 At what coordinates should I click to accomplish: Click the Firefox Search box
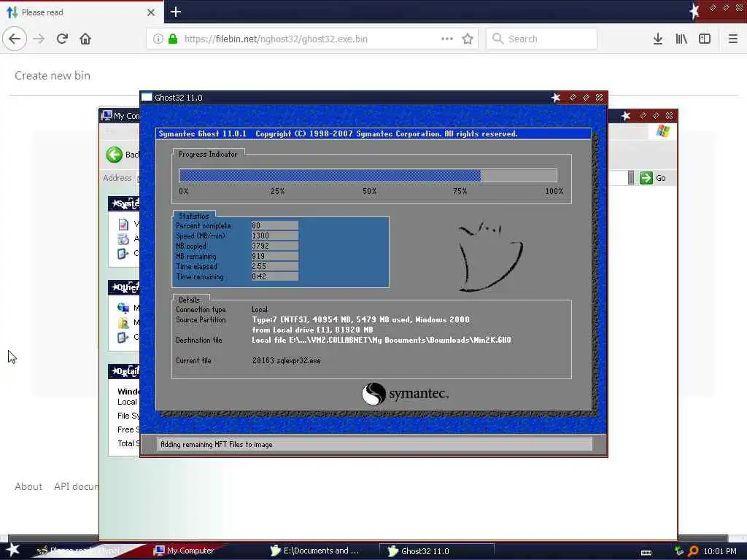pyautogui.click(x=542, y=39)
